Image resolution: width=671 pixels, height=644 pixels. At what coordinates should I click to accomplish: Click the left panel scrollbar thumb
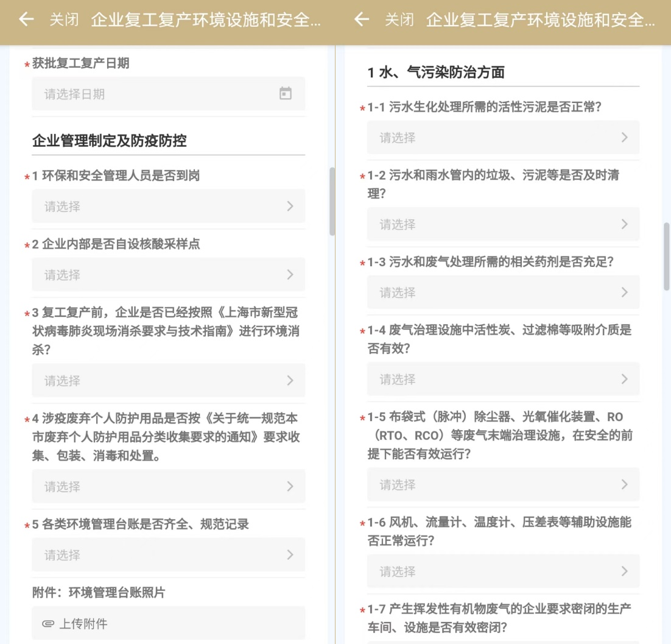click(332, 201)
